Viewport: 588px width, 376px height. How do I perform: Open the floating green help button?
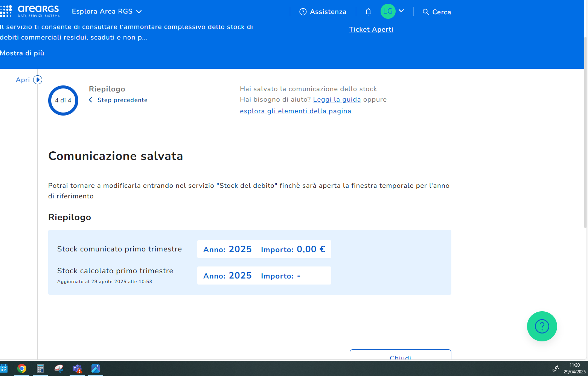[542, 326]
